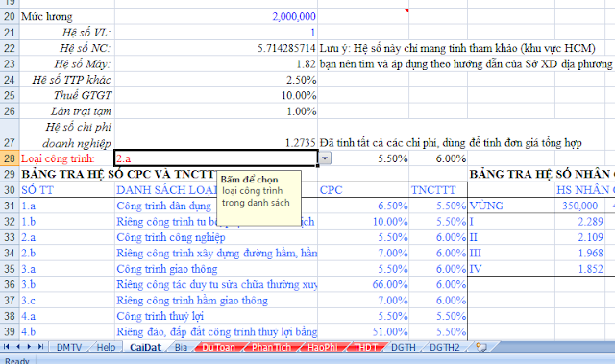Go to next sheet tab arrow
The image size is (615, 364).
[x=29, y=347]
